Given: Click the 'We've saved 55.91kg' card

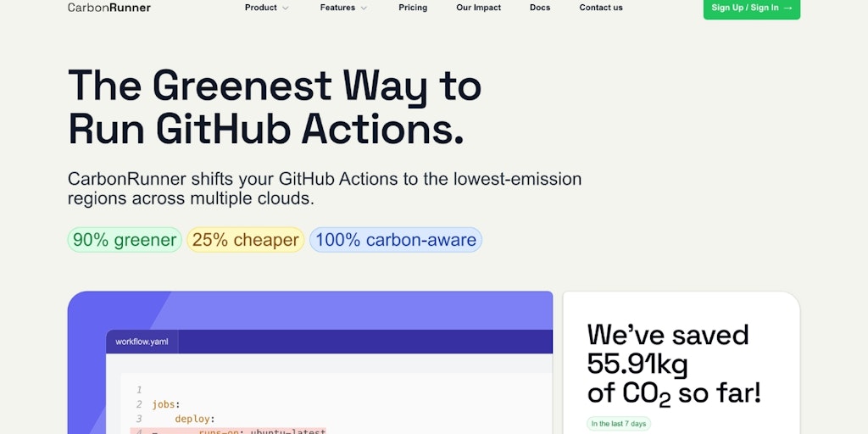Looking at the screenshot, I should coord(682,363).
